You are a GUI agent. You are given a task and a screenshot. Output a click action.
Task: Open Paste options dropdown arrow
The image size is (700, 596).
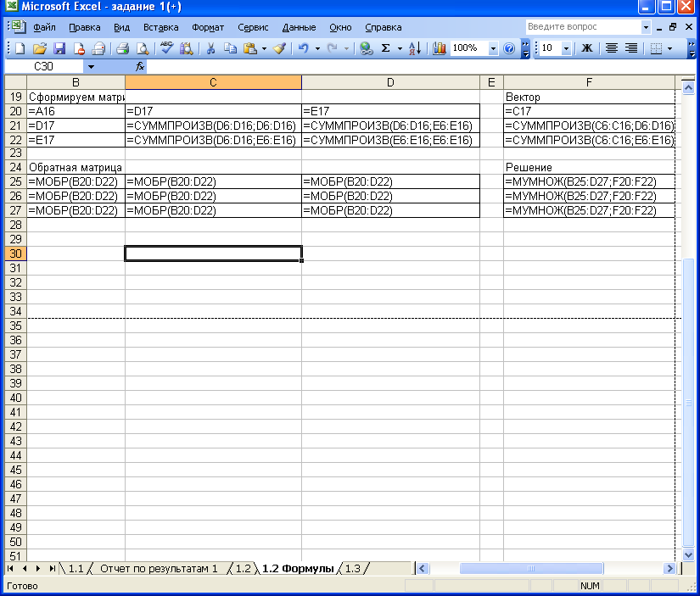point(264,48)
